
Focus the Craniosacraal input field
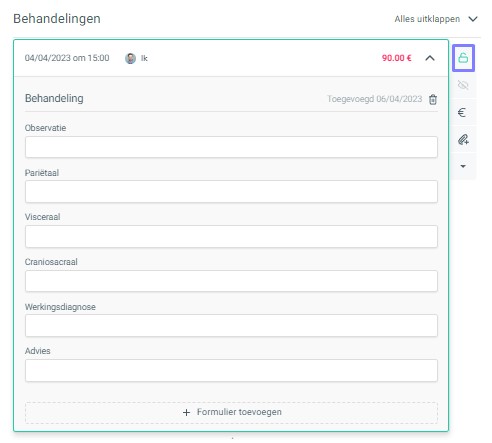(x=231, y=281)
